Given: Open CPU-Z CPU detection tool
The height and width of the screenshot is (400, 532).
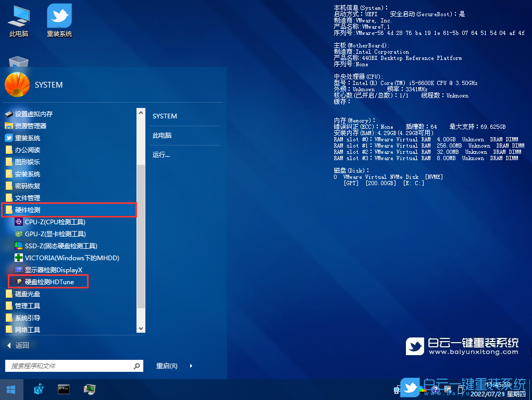Looking at the screenshot, I should 55,222.
